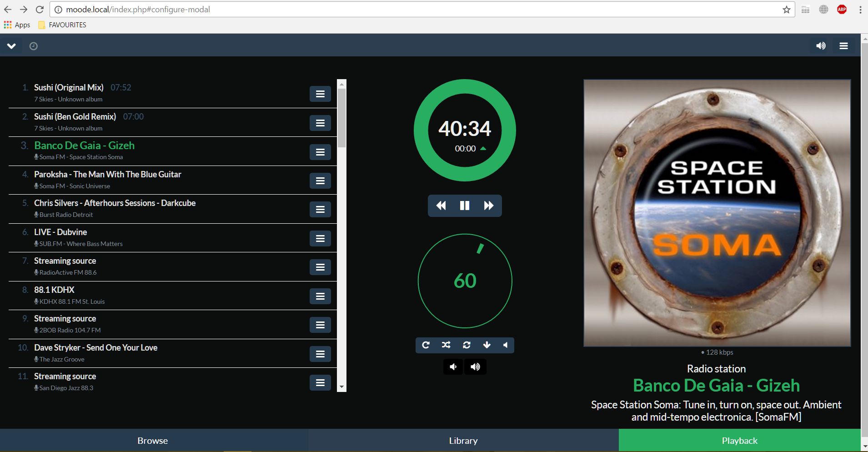
Task: Collapse panel with top-left chevron
Action: click(x=11, y=45)
